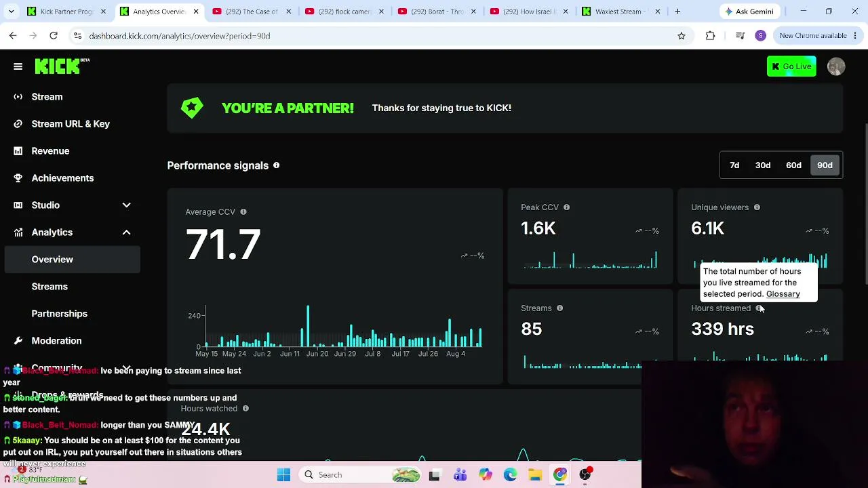The height and width of the screenshot is (488, 868).
Task: Click the Revenue sidebar icon
Action: (x=18, y=151)
